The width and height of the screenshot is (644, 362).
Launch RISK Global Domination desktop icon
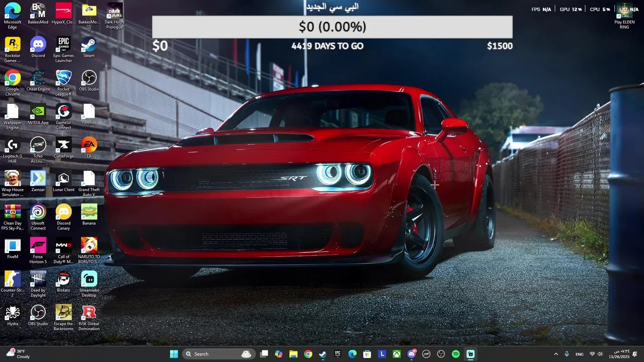(x=89, y=318)
